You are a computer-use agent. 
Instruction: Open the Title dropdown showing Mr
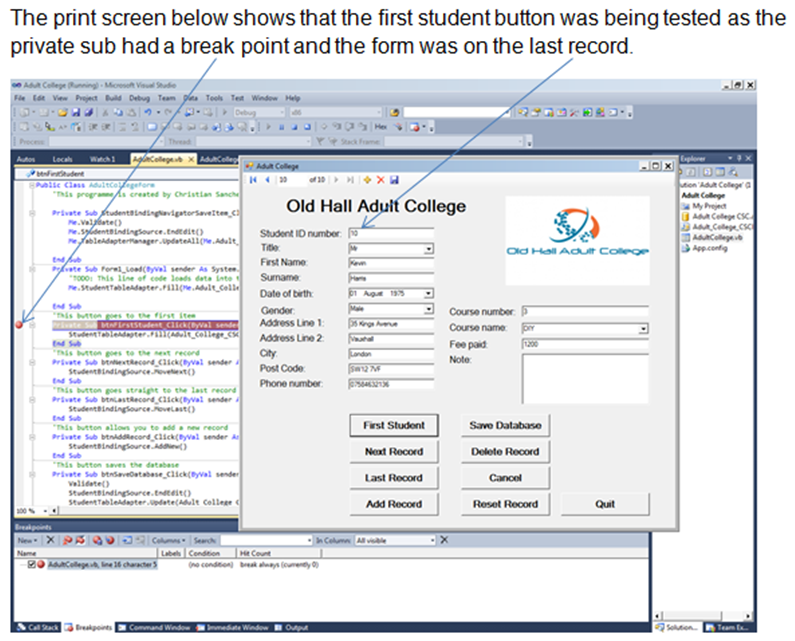tap(429, 249)
